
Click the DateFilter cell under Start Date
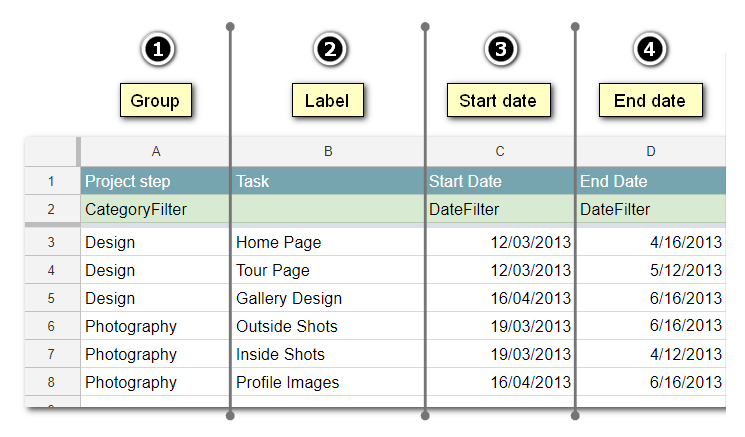464,210
